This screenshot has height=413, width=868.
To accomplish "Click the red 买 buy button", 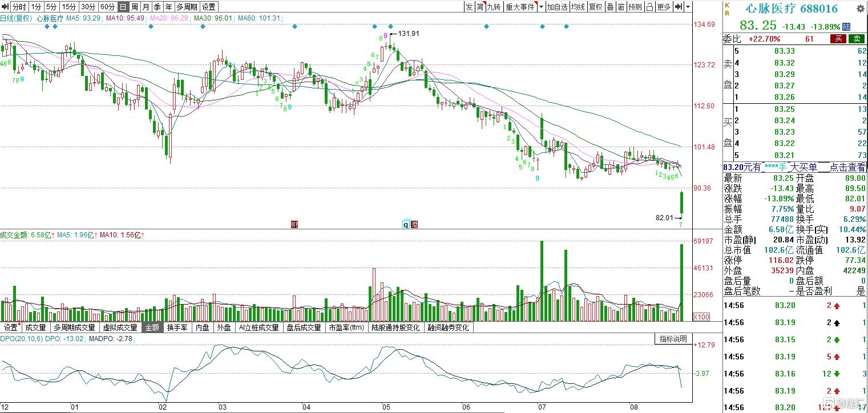I will point(838,39).
